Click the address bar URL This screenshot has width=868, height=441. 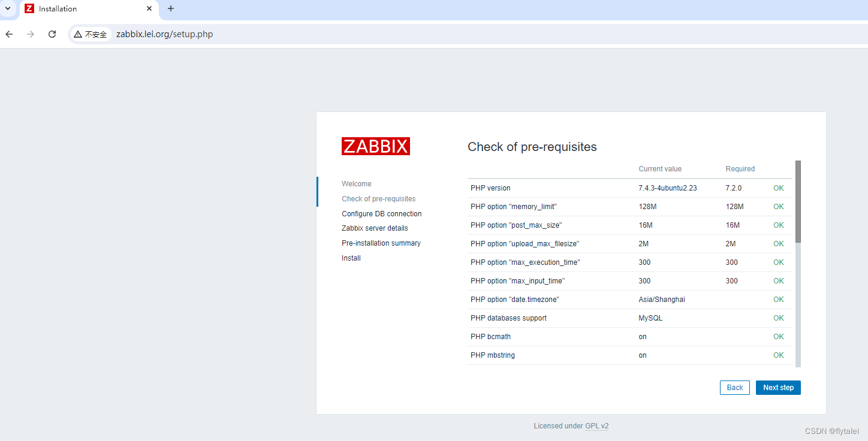pos(165,34)
